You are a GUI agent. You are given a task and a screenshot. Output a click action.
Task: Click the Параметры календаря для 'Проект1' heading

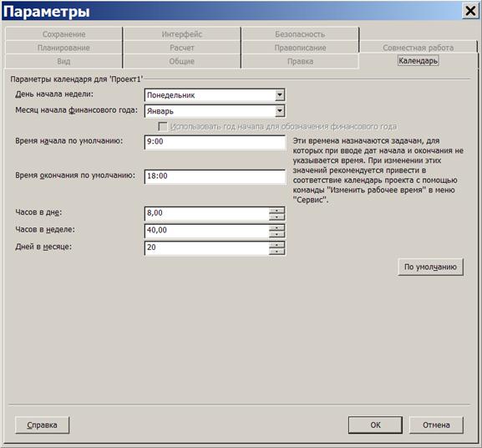(x=77, y=79)
